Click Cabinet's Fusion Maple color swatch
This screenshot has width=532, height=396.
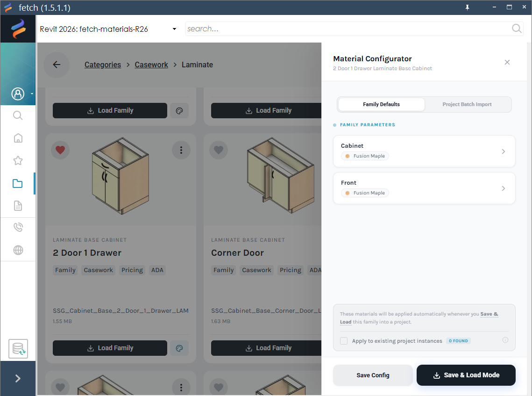click(x=348, y=156)
